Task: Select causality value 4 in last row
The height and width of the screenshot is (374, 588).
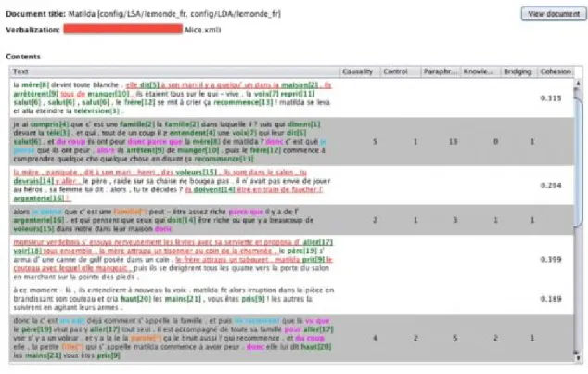Action: click(375, 338)
